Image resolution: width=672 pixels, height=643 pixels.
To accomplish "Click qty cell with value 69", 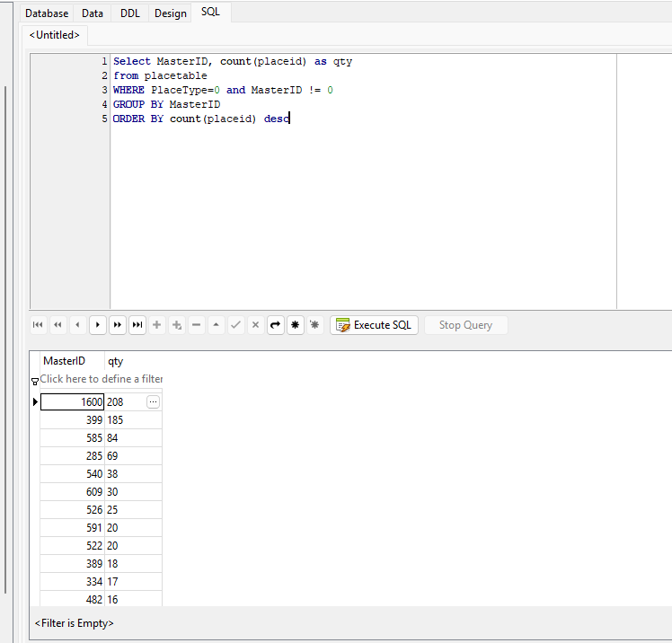I will click(x=133, y=456).
